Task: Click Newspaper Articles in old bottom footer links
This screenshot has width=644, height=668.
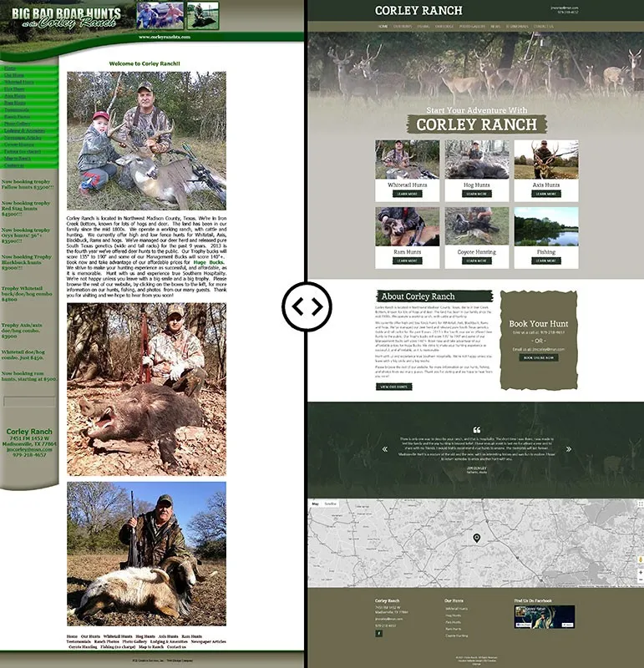Action: pyautogui.click(x=209, y=641)
